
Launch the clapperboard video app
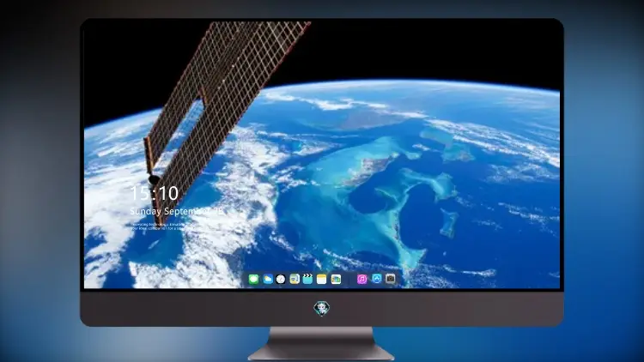click(308, 280)
